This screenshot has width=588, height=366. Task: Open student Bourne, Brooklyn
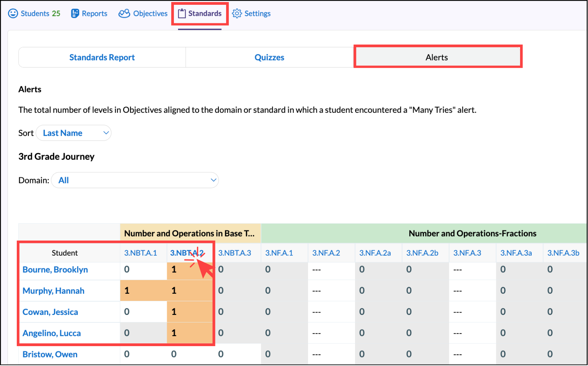(55, 270)
